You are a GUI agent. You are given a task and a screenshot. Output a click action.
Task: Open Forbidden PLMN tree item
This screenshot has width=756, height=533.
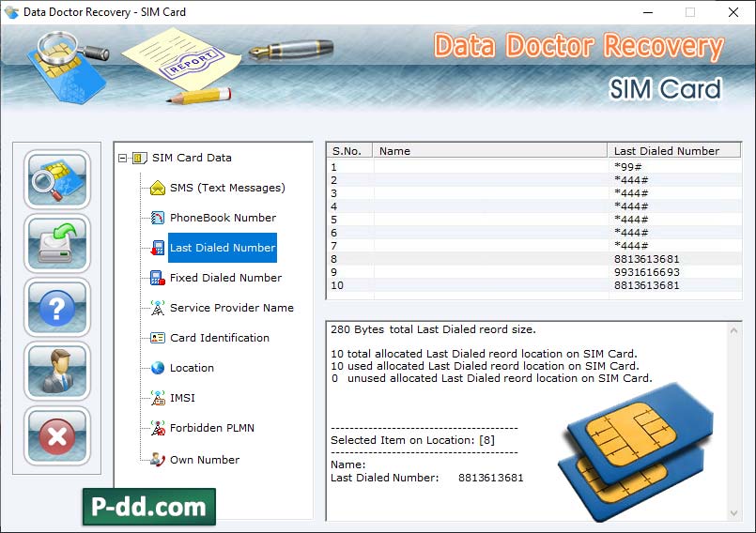[211, 428]
